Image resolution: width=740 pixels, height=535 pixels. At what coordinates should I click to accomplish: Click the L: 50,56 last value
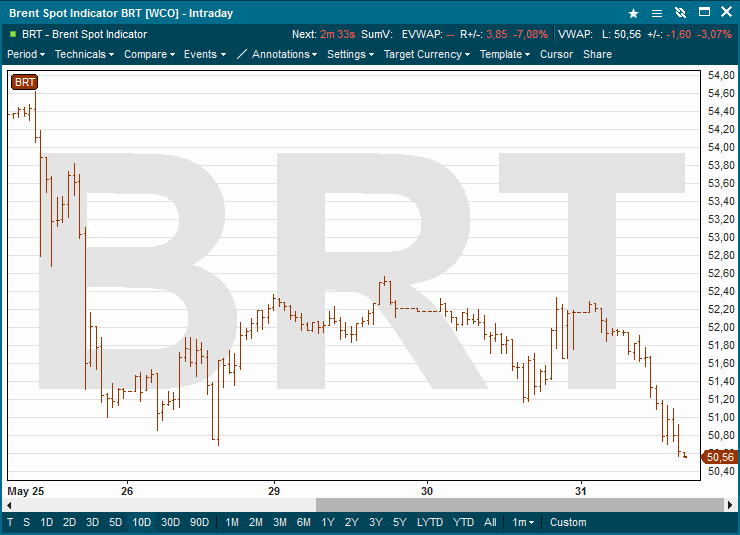point(622,34)
